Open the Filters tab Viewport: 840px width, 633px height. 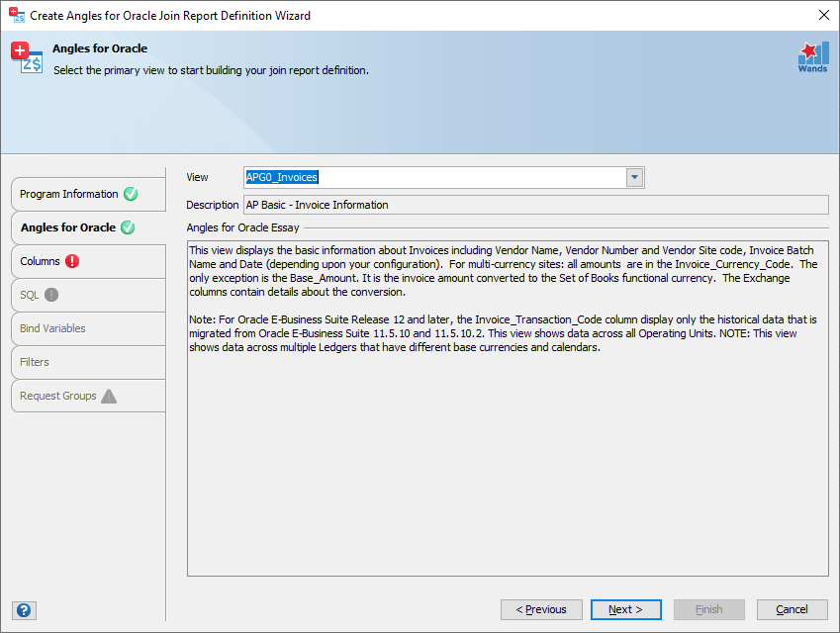tap(35, 362)
